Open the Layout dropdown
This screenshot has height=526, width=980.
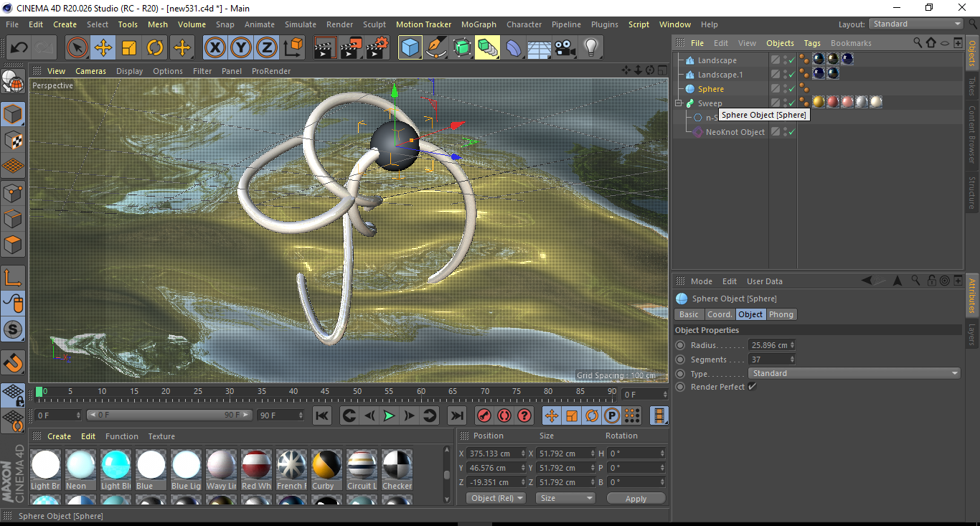(x=915, y=24)
